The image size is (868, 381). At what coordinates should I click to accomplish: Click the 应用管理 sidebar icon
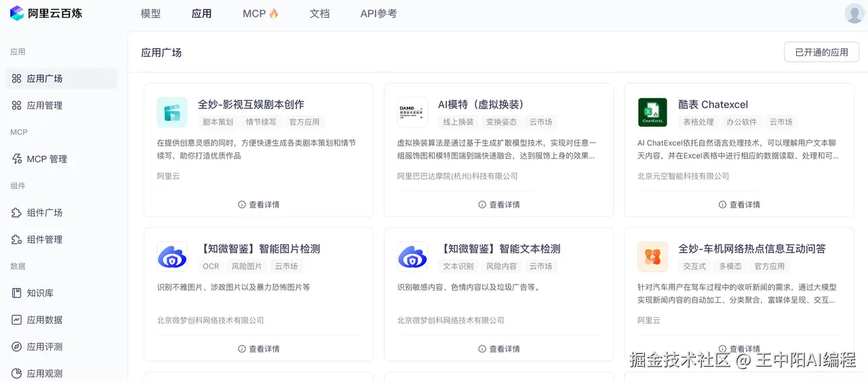(x=17, y=105)
